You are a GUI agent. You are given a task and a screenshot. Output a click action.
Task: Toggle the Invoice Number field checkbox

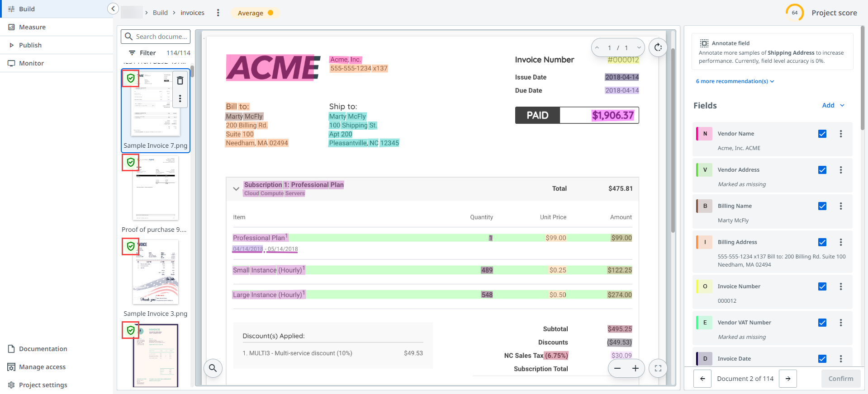[822, 286]
